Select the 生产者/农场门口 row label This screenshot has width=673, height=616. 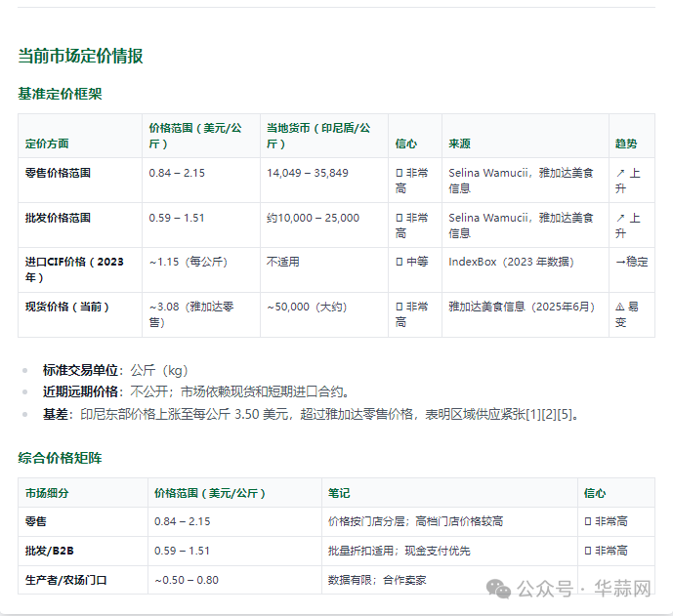tap(65, 580)
